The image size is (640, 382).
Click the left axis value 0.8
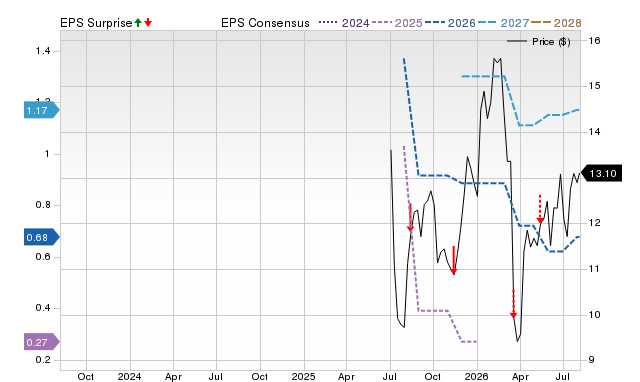pos(43,205)
